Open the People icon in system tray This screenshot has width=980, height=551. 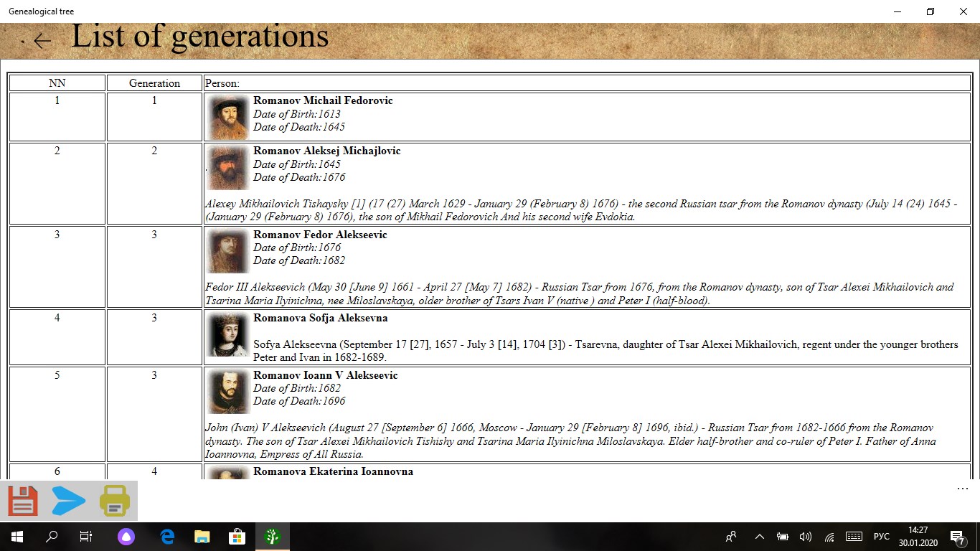(x=731, y=537)
